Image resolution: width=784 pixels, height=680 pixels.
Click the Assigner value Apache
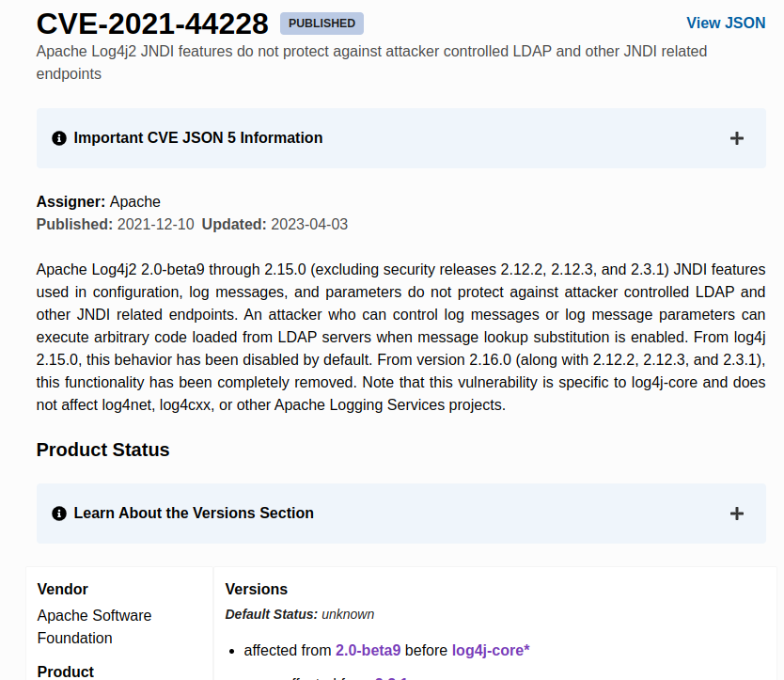[135, 201]
